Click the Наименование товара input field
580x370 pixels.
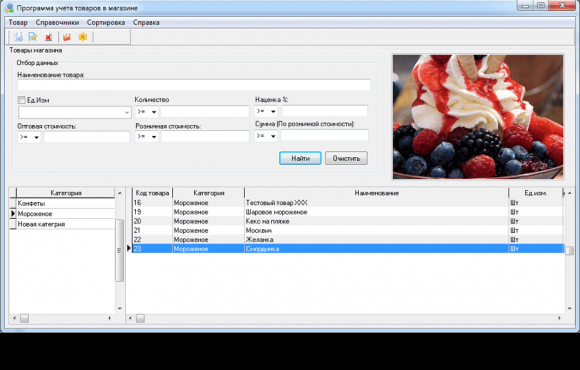pos(194,85)
